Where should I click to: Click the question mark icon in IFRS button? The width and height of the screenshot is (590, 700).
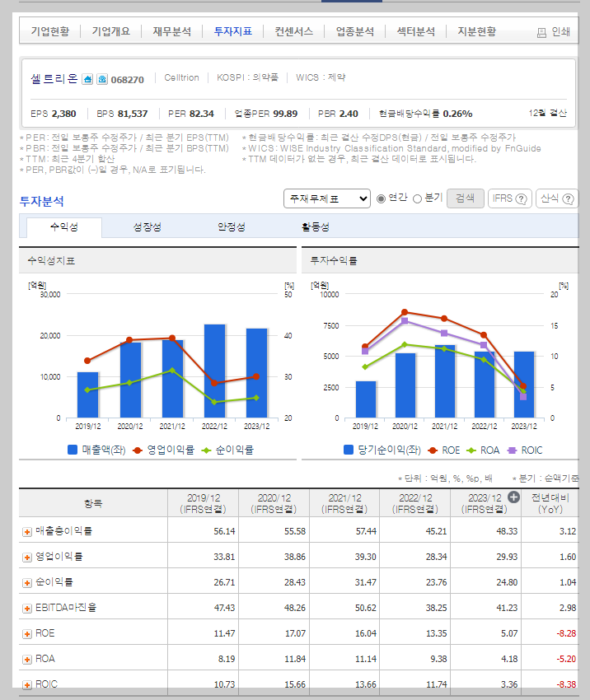(x=522, y=199)
